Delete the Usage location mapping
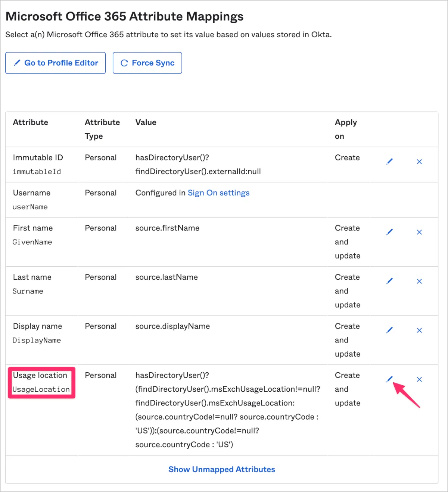The height and width of the screenshot is (492, 448). 419,379
